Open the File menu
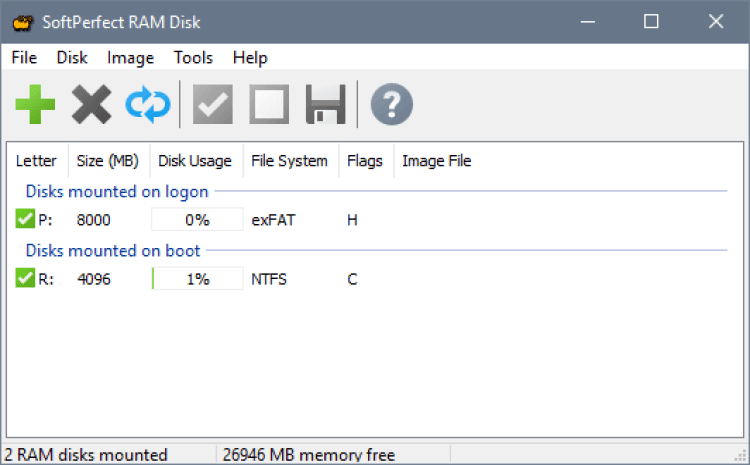 click(24, 58)
